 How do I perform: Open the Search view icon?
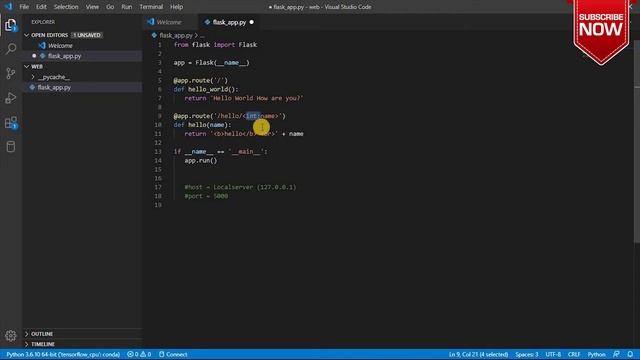[x=11, y=49]
